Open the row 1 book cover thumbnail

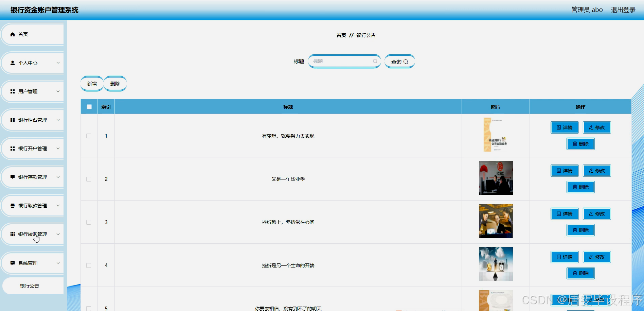tap(496, 135)
